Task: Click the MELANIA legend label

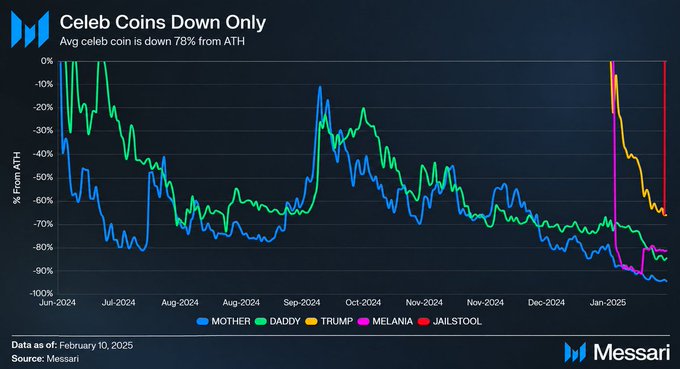Action: (x=392, y=322)
